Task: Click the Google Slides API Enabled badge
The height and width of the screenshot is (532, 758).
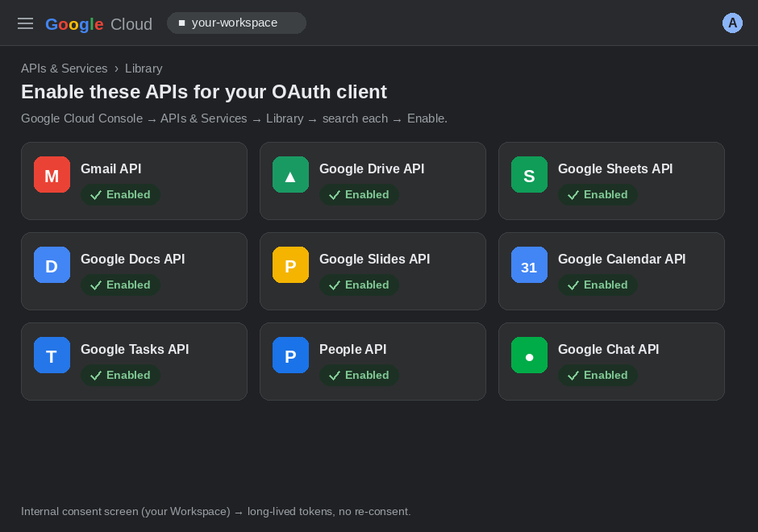Action: 359,285
